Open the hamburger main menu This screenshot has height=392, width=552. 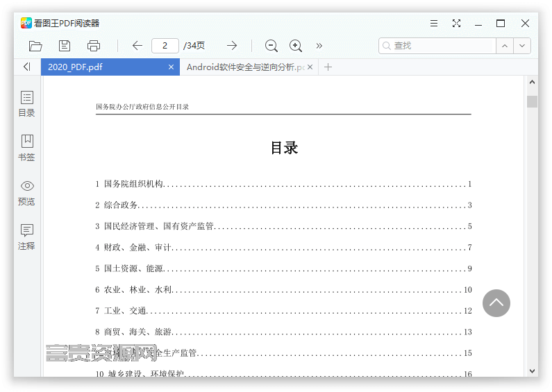[x=434, y=24]
